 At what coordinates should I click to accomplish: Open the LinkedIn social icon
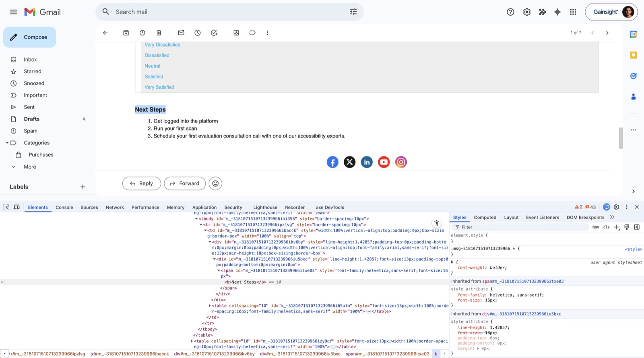[367, 162]
